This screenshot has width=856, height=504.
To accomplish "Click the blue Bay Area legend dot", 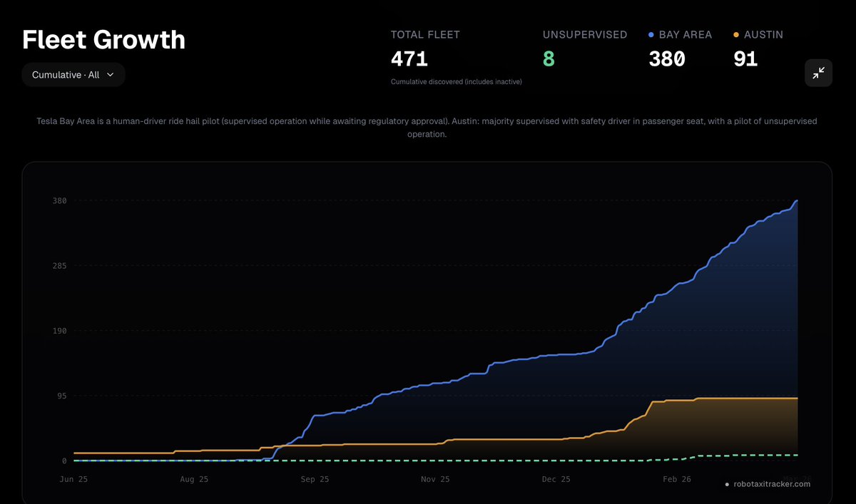I will tap(651, 35).
